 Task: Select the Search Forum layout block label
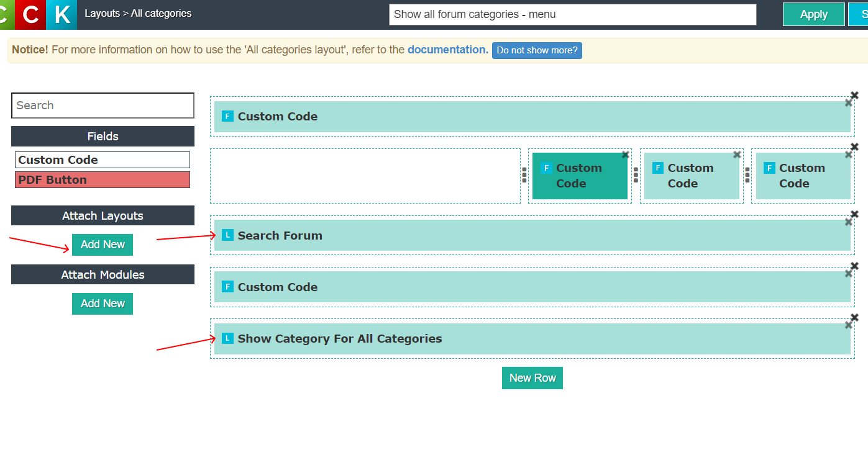point(280,235)
